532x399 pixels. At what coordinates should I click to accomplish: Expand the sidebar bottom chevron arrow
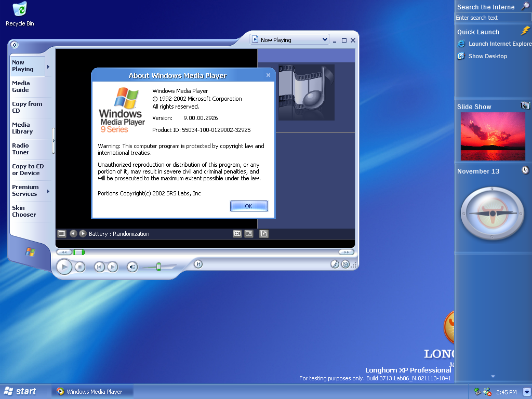tap(493, 376)
